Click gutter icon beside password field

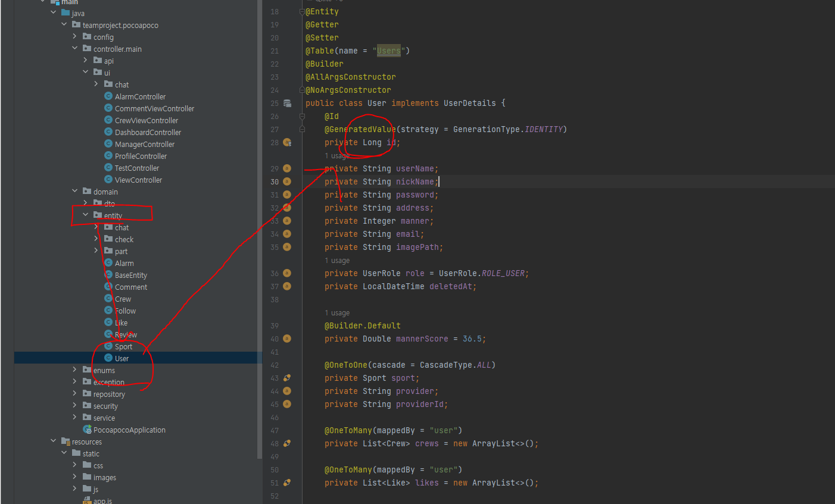pyautogui.click(x=287, y=195)
